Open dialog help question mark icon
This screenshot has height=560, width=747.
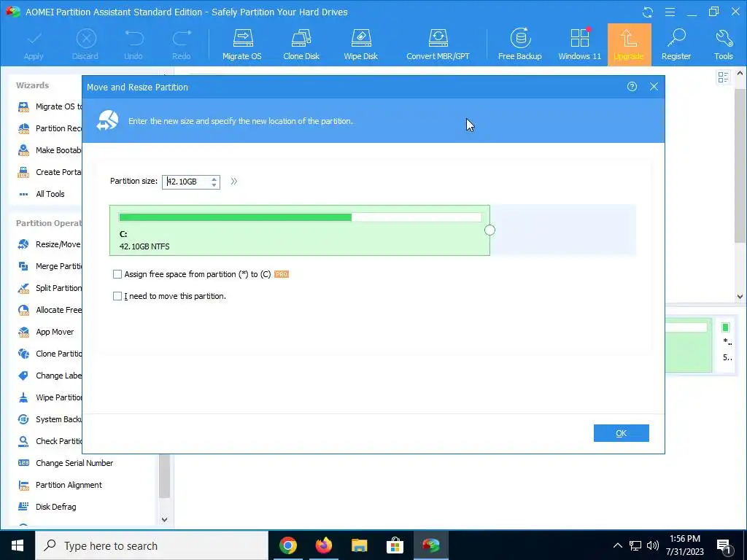[632, 87]
